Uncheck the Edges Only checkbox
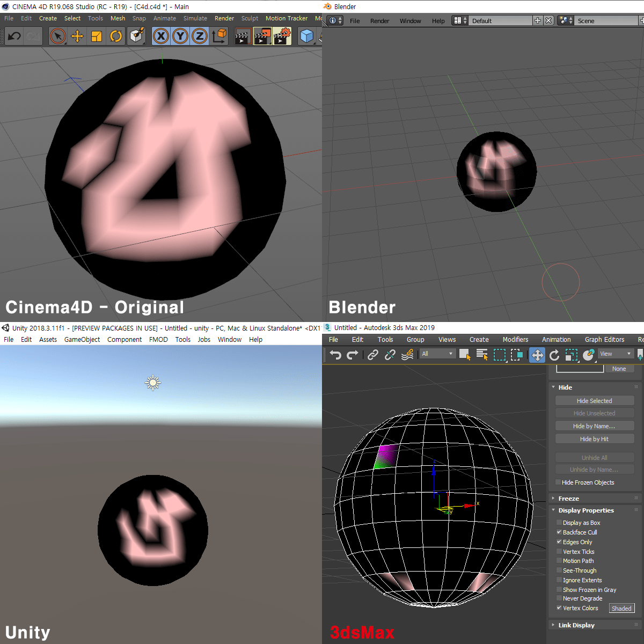Image resolution: width=644 pixels, height=644 pixels. pyautogui.click(x=559, y=541)
